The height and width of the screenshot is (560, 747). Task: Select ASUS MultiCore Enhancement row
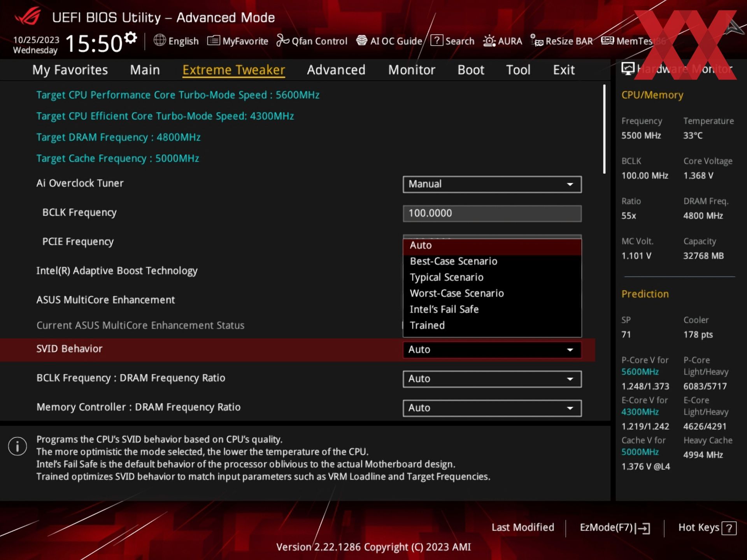[x=105, y=300]
